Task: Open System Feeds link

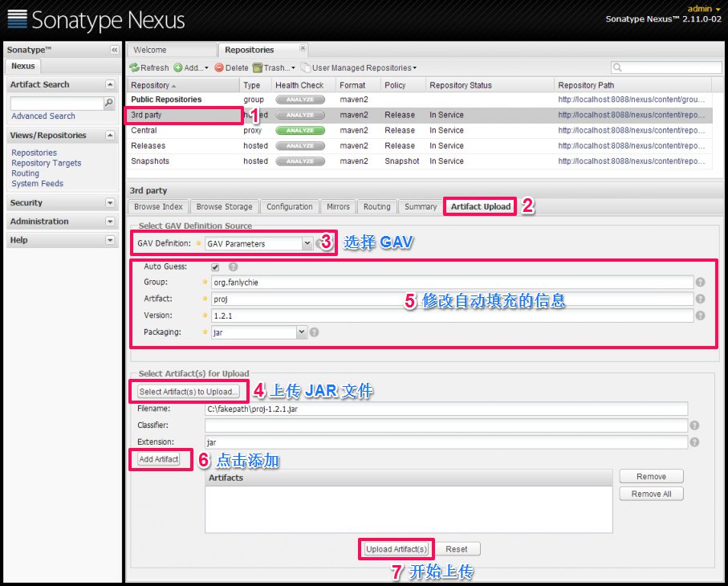Action: pyautogui.click(x=37, y=183)
